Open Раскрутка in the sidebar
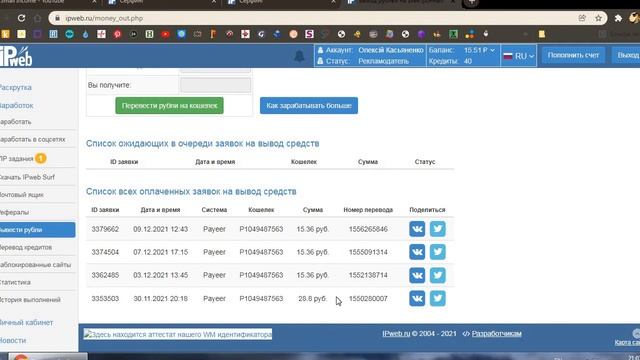This screenshot has height=360, width=640. point(16,87)
